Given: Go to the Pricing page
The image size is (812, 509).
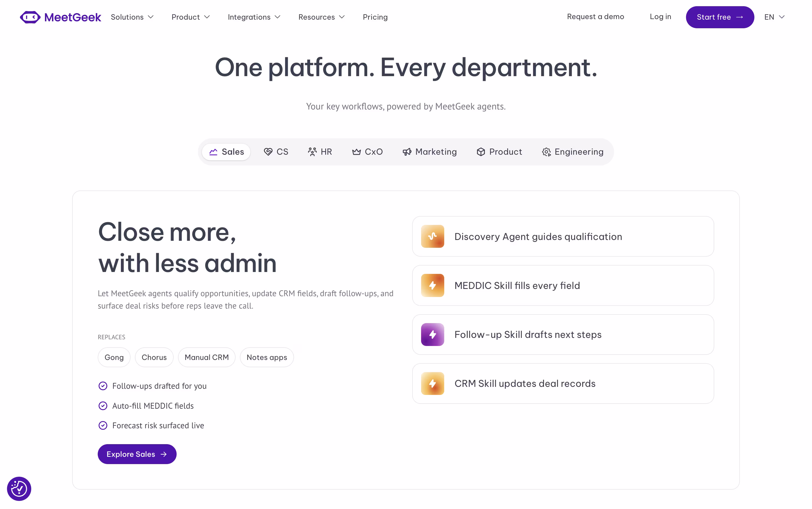Looking at the screenshot, I should (375, 17).
